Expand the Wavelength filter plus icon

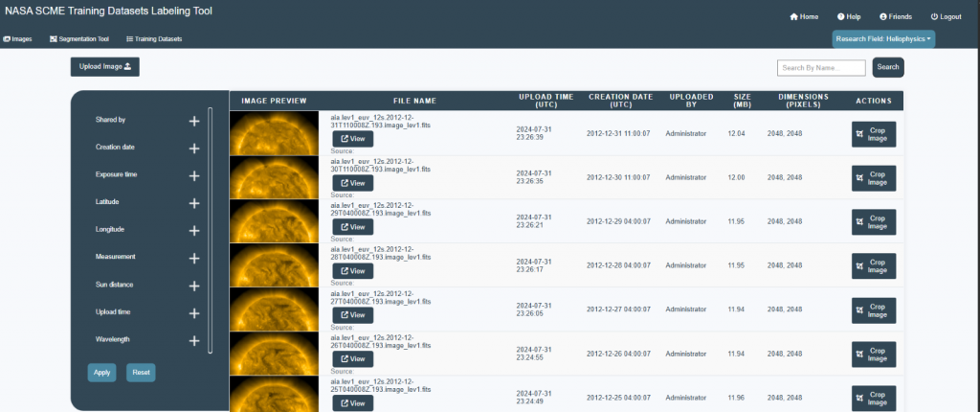click(194, 341)
